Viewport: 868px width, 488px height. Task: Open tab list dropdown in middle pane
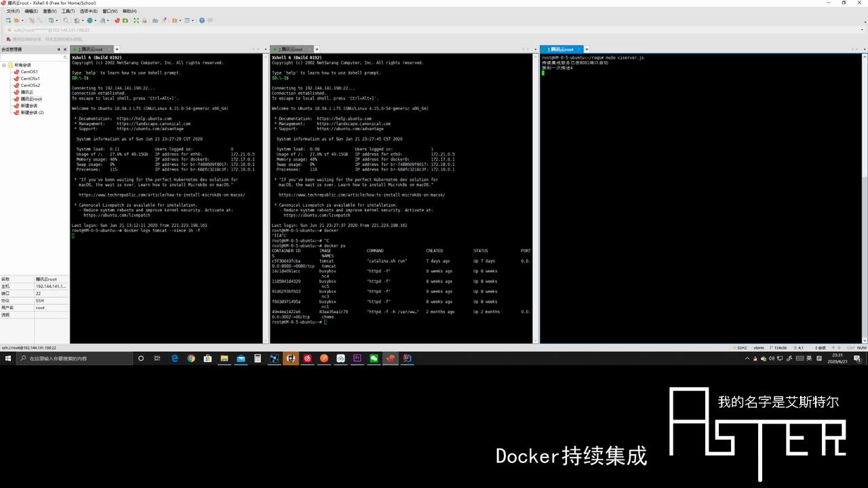click(x=534, y=49)
